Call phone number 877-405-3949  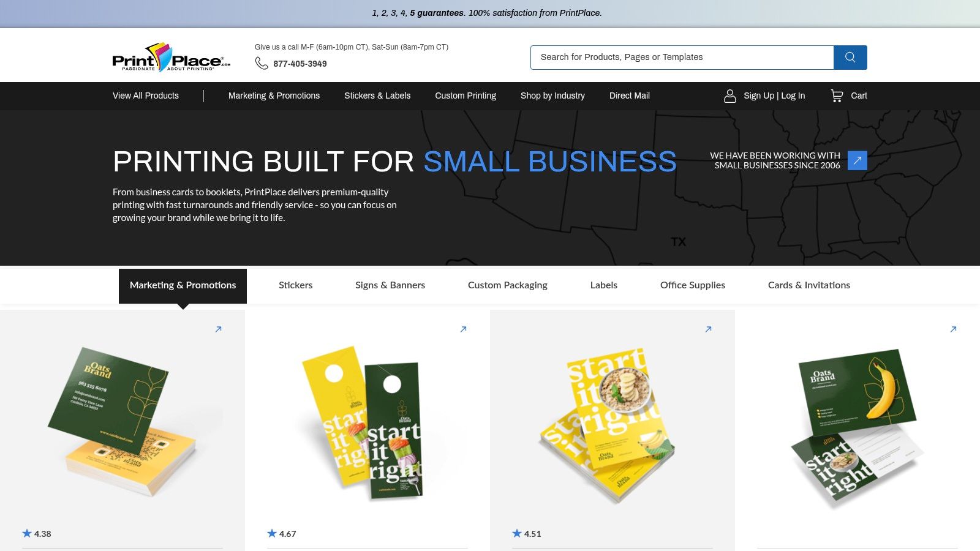coord(300,64)
